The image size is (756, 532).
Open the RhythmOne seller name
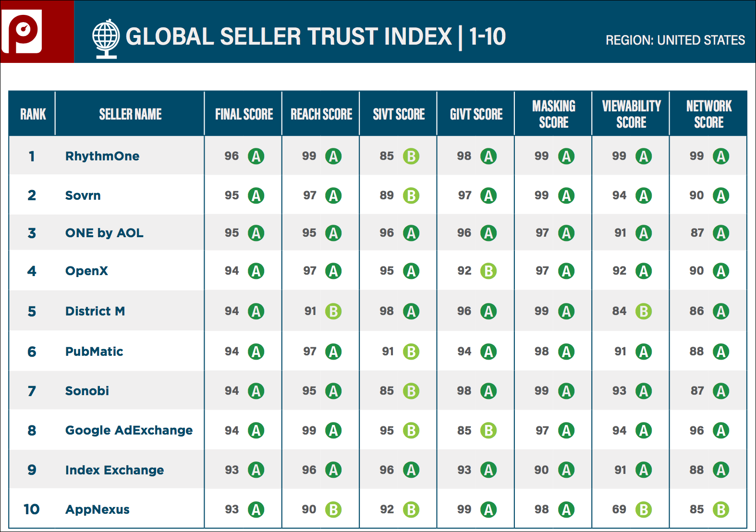point(102,156)
